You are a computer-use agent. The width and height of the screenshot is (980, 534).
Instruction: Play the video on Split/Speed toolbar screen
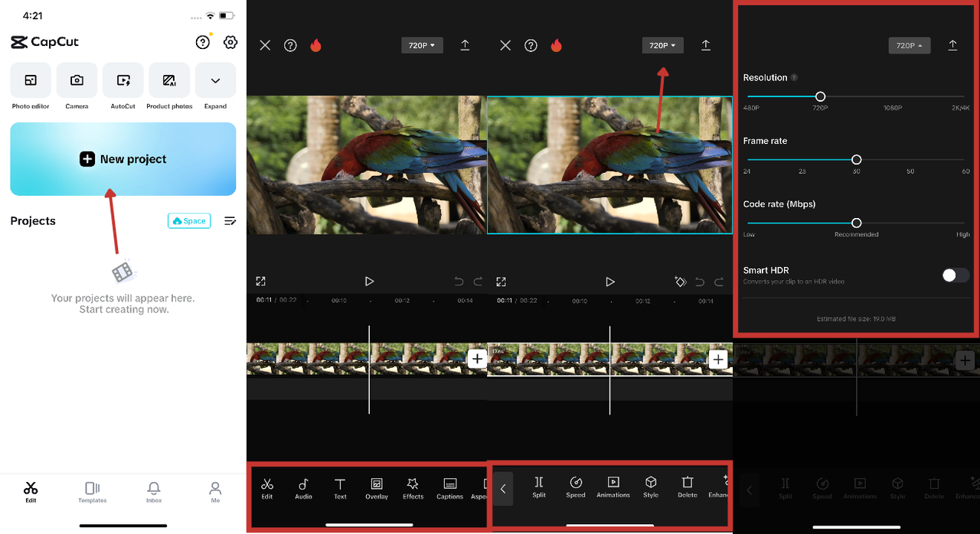click(x=609, y=282)
